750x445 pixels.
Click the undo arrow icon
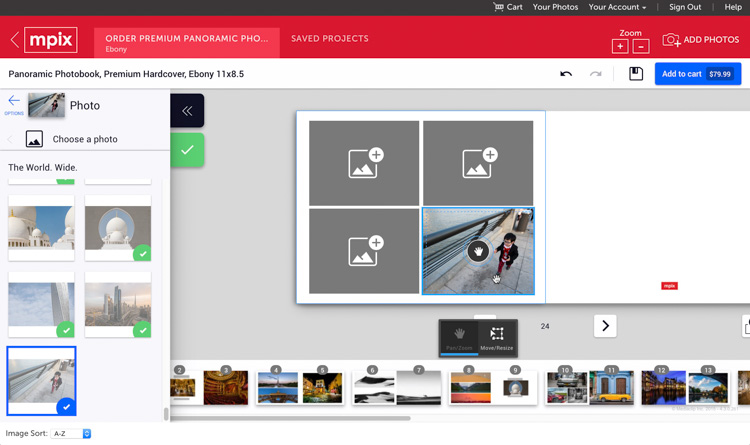click(566, 74)
